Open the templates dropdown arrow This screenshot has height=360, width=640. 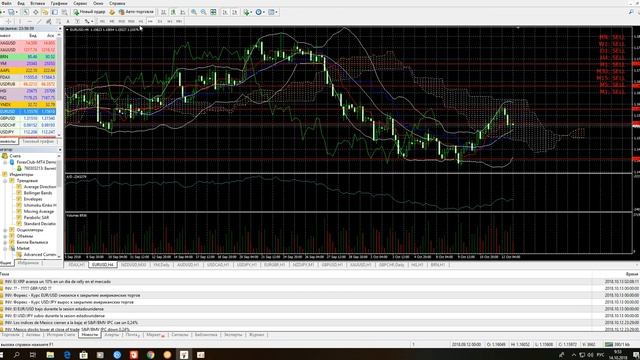pyautogui.click(x=277, y=12)
